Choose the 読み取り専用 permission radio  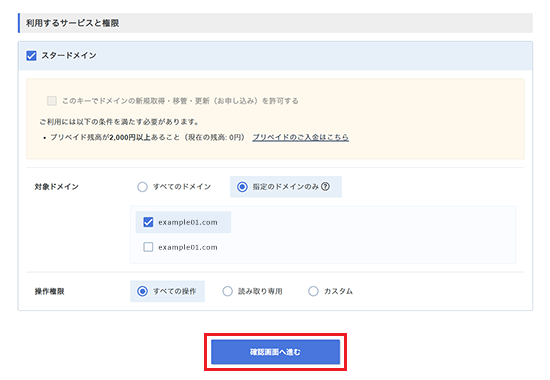tap(227, 291)
